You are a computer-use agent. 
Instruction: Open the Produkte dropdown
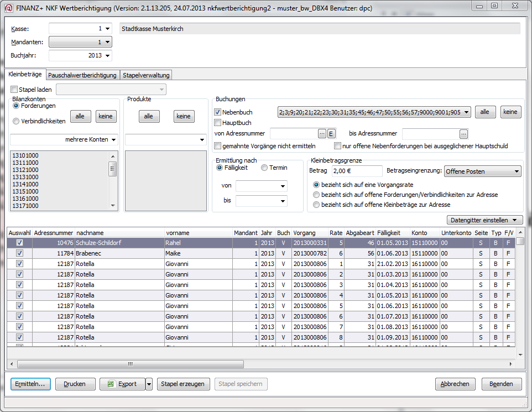(x=202, y=139)
